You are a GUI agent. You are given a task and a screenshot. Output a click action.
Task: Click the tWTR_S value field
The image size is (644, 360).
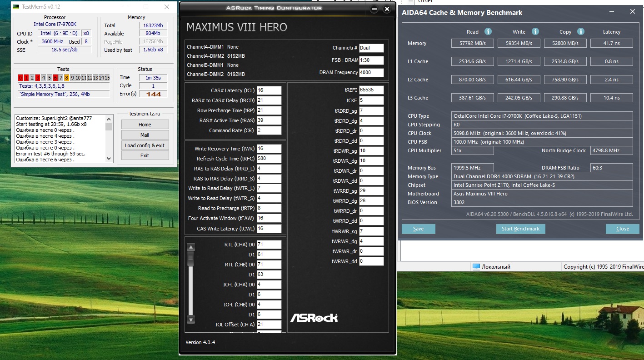269,198
